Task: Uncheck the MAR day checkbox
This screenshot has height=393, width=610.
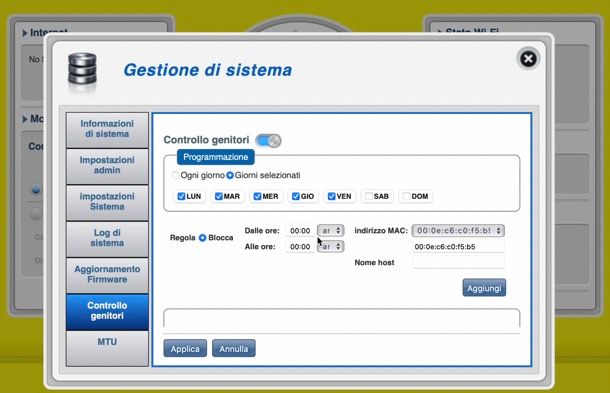Action: point(218,196)
